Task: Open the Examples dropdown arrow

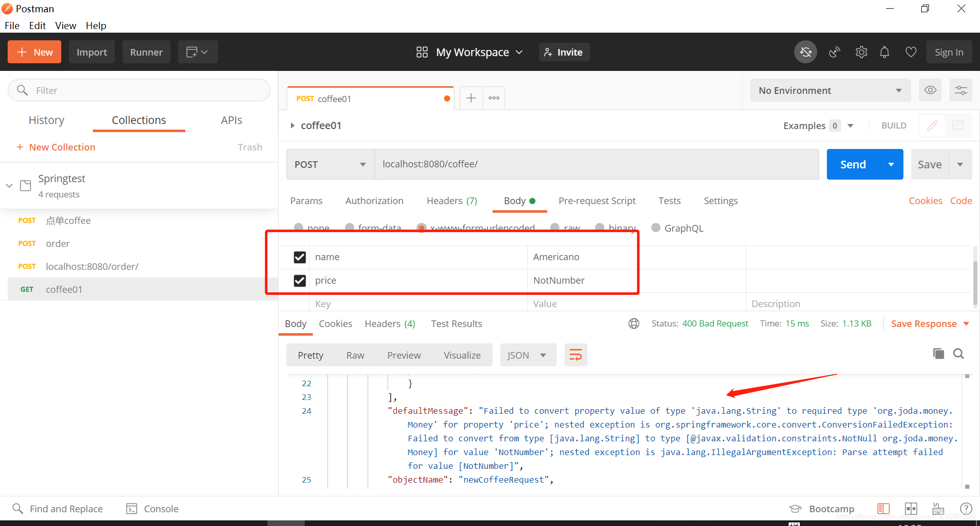Action: coord(850,126)
